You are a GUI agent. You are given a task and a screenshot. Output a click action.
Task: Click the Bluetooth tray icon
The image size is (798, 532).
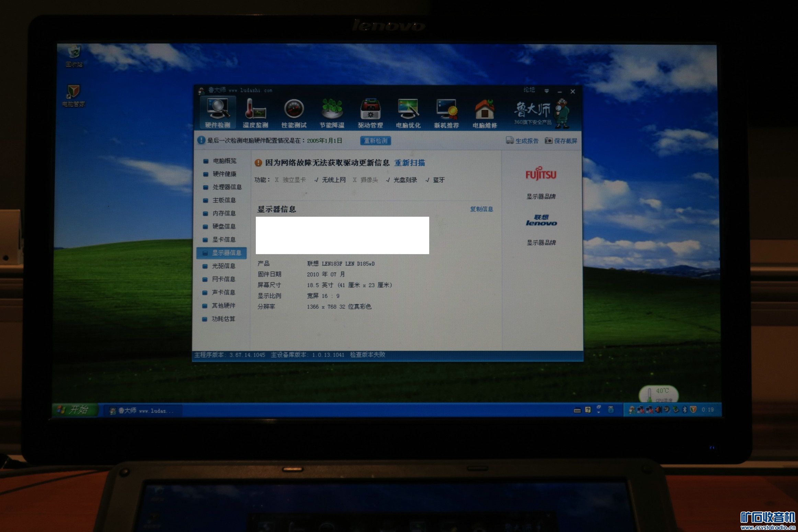[x=685, y=410]
